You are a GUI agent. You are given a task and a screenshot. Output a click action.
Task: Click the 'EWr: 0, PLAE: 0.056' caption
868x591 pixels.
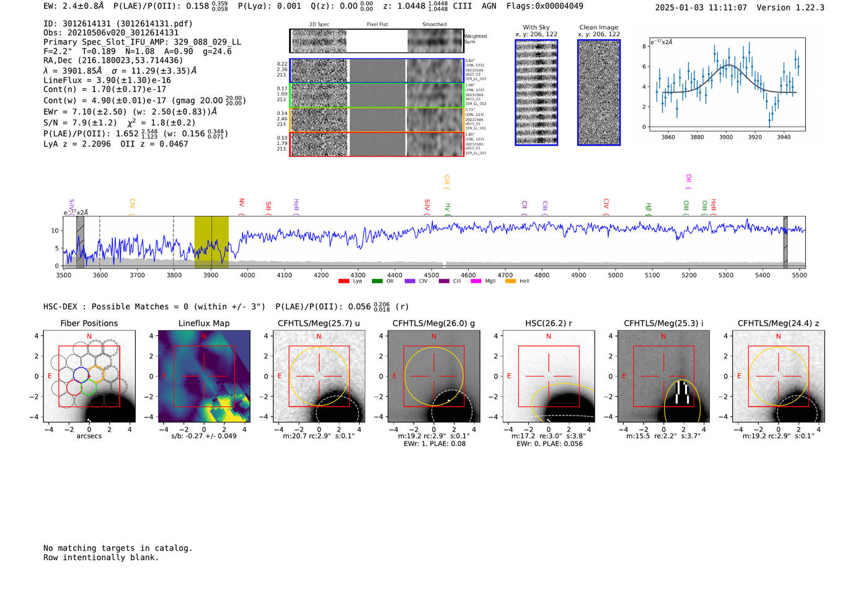[x=549, y=444]
